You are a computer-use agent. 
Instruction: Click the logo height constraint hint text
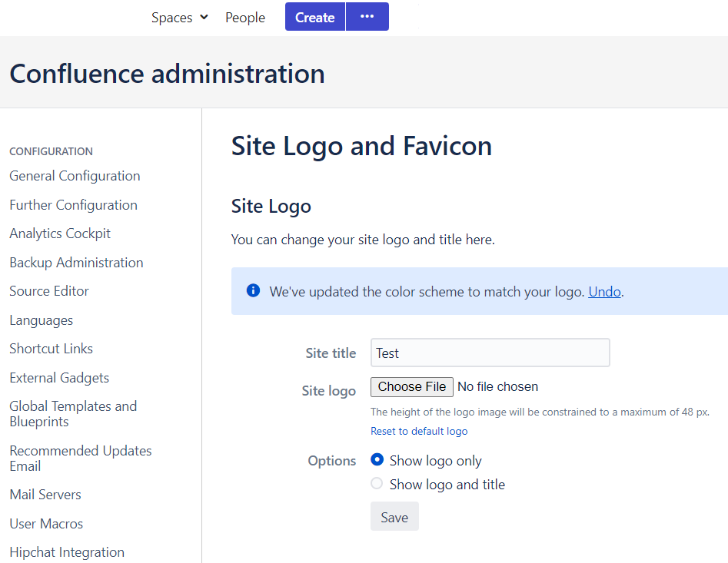(x=540, y=412)
